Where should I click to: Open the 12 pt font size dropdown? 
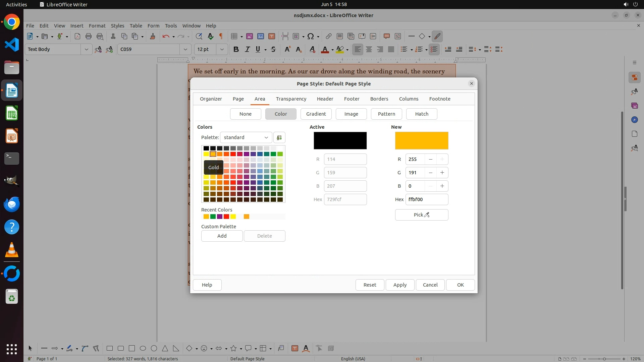point(222,49)
